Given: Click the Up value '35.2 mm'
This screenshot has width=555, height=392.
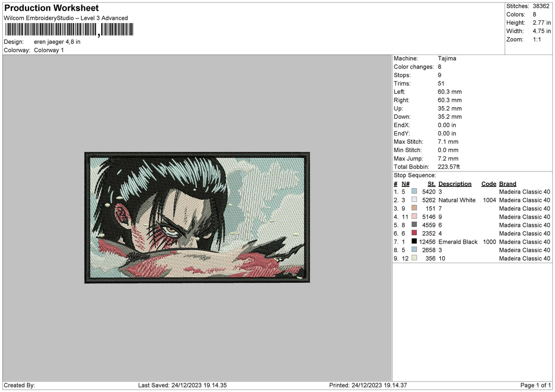Looking at the screenshot, I should pyautogui.click(x=450, y=108).
